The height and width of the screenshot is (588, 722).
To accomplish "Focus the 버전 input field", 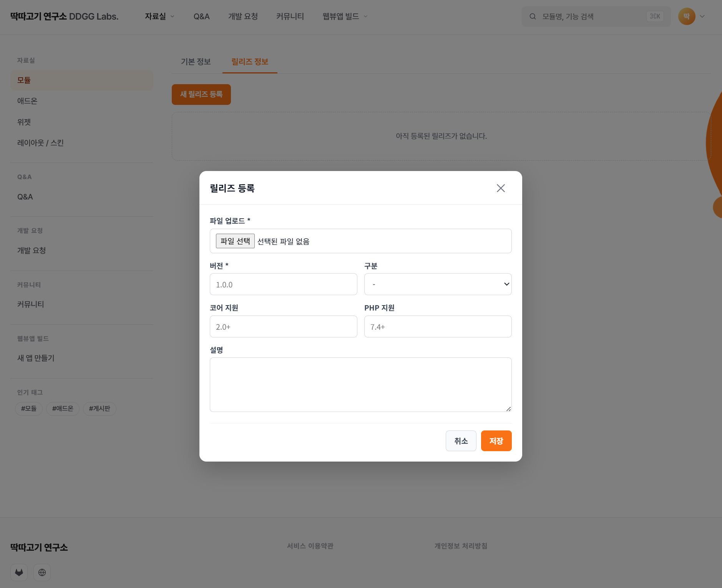I will [x=284, y=284].
